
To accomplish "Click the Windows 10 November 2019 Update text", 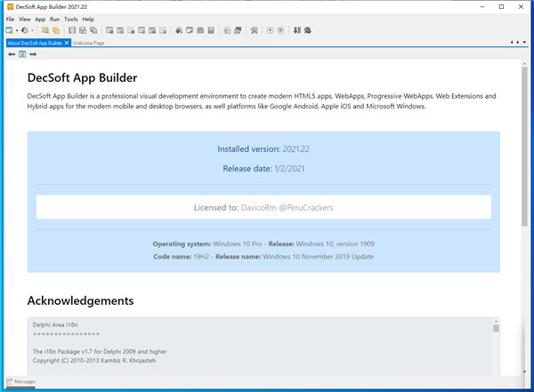I will coord(318,257).
